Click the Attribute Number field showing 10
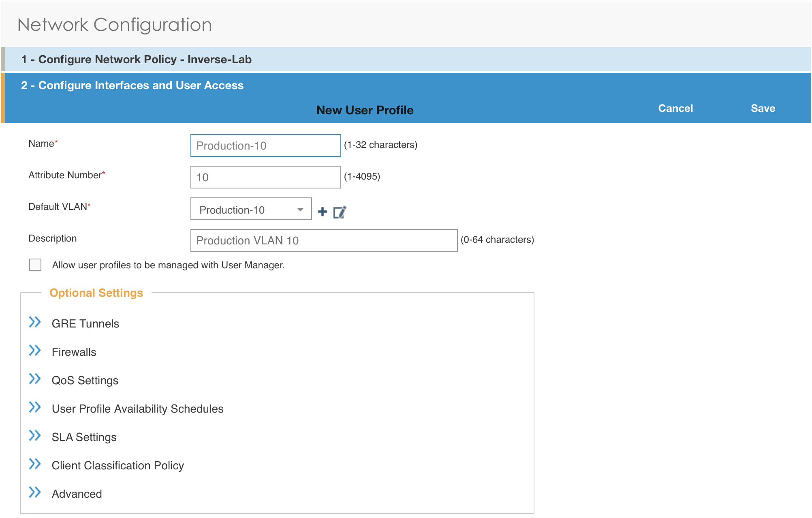Screen dimensions: 812x518 click(x=265, y=177)
